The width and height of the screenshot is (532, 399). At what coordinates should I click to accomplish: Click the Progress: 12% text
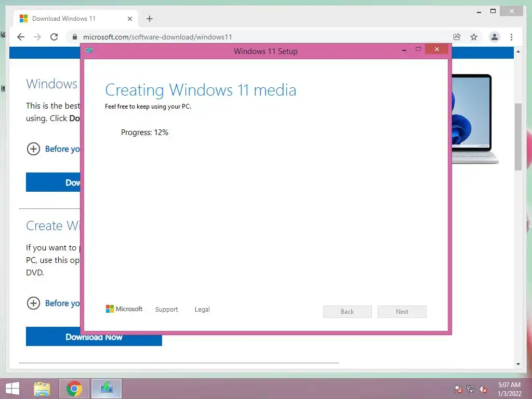point(144,132)
